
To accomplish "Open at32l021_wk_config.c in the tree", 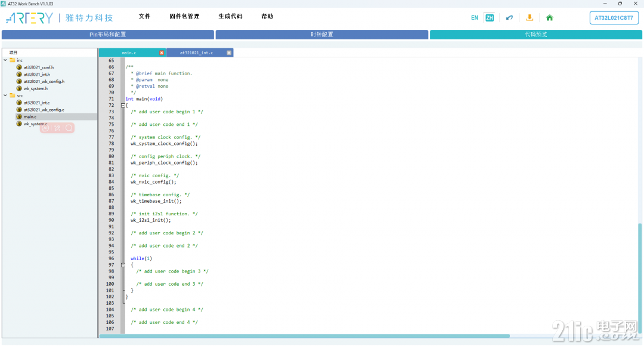I will click(44, 110).
